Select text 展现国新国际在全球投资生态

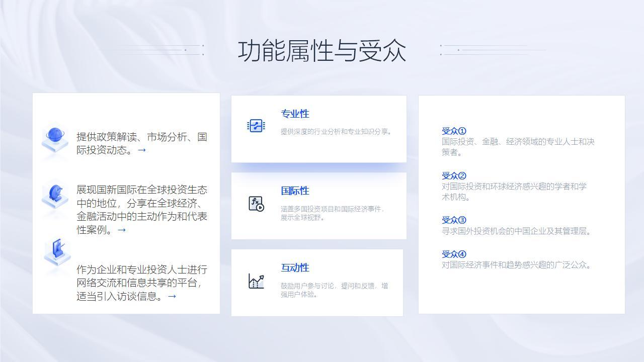[142, 190]
